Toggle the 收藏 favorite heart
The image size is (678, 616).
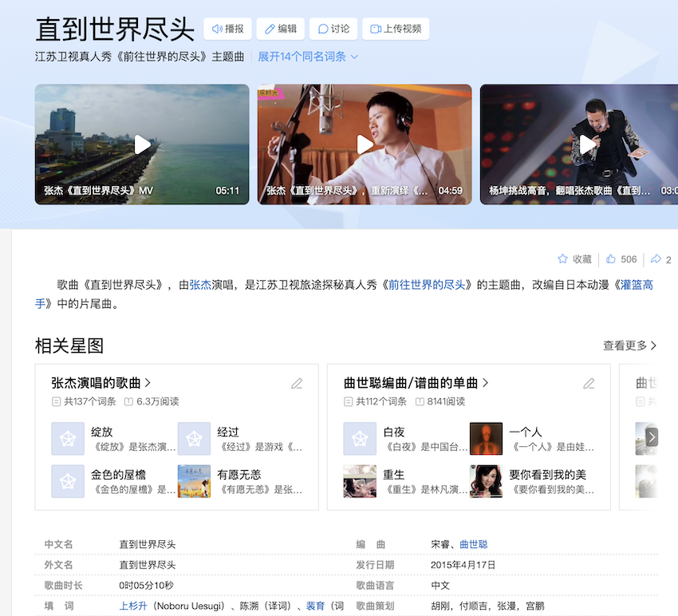click(563, 259)
